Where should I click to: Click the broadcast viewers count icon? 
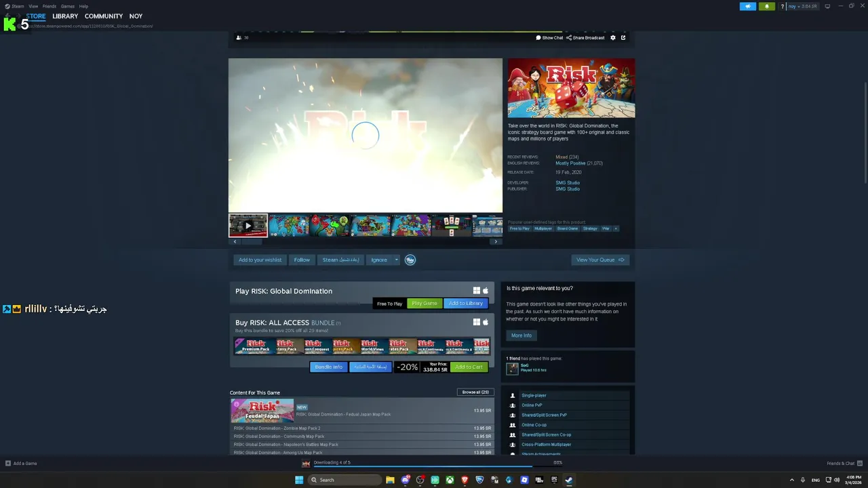[239, 38]
